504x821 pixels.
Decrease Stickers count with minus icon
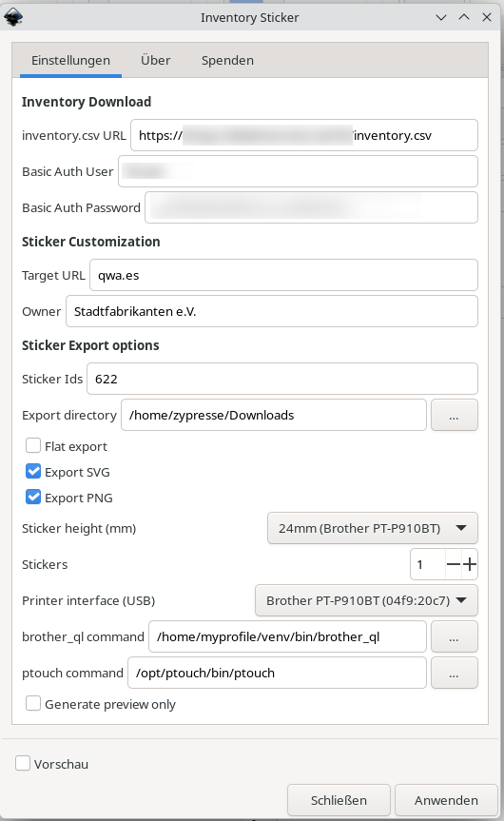tap(454, 564)
